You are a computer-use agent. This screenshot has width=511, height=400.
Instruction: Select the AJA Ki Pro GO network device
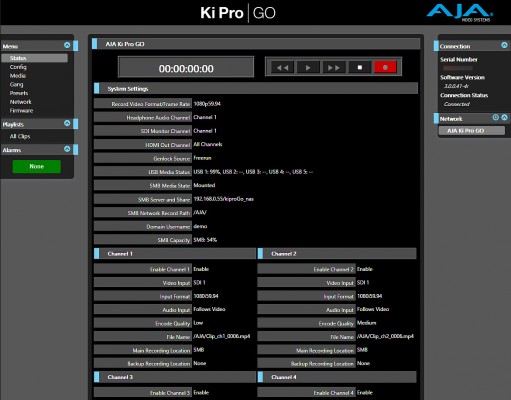tap(471, 131)
